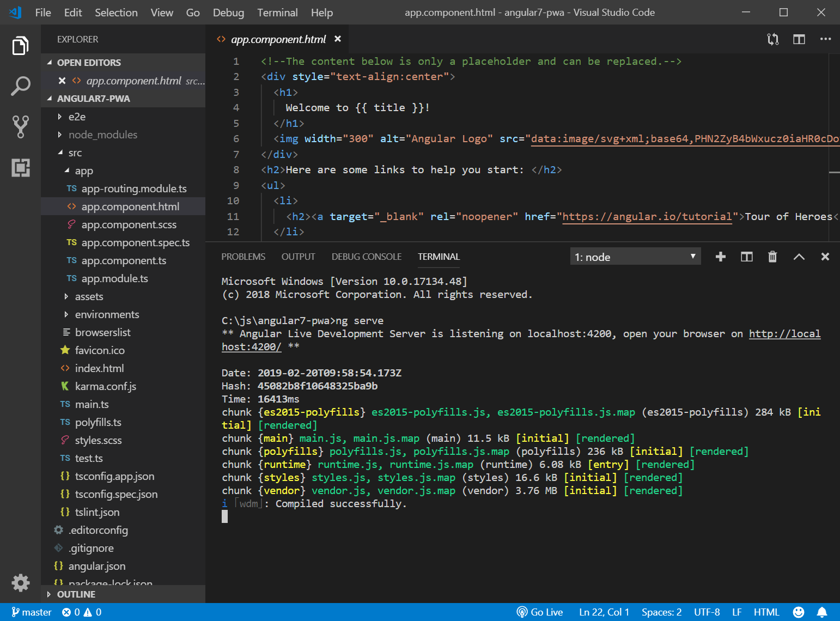Open the Source Control view
Image resolution: width=840 pixels, height=621 pixels.
20,126
